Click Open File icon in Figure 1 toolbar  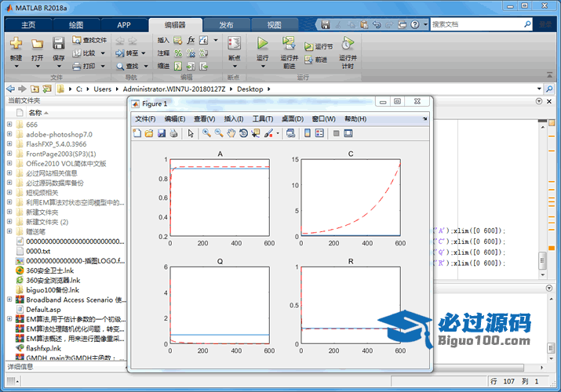pyautogui.click(x=149, y=133)
